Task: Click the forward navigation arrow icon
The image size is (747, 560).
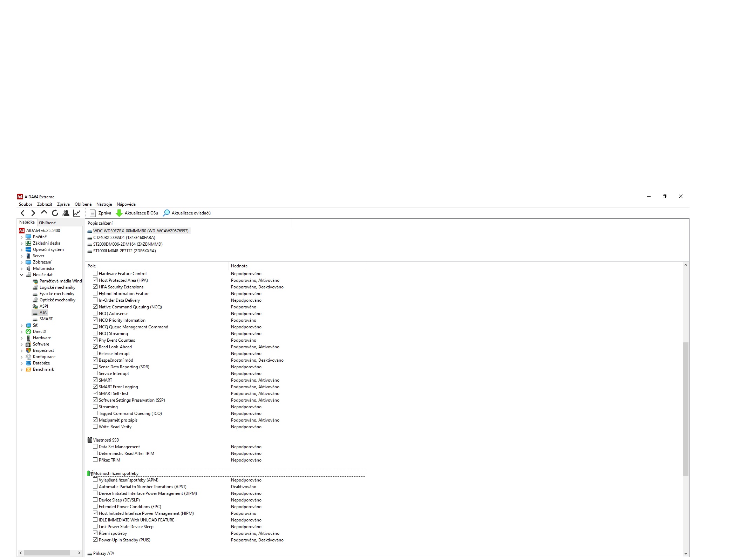Action: click(x=33, y=213)
